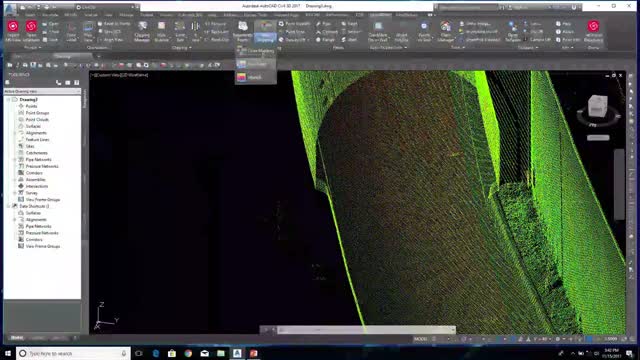Open AutoCAD from the Windows taskbar
This screenshot has height=360, width=640.
click(x=237, y=353)
